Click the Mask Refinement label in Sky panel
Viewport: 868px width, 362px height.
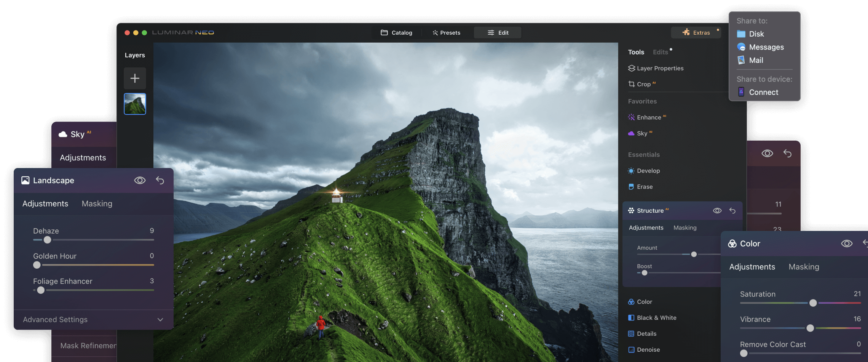pos(88,346)
